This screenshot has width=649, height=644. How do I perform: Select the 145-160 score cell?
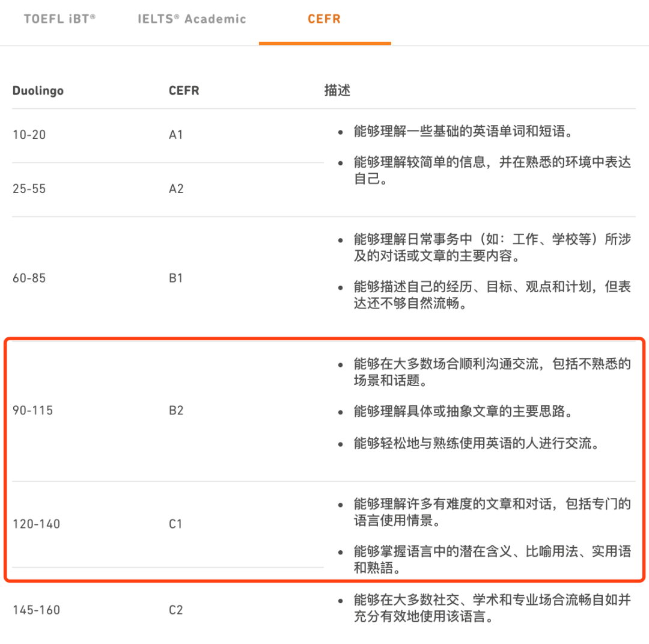coord(37,610)
